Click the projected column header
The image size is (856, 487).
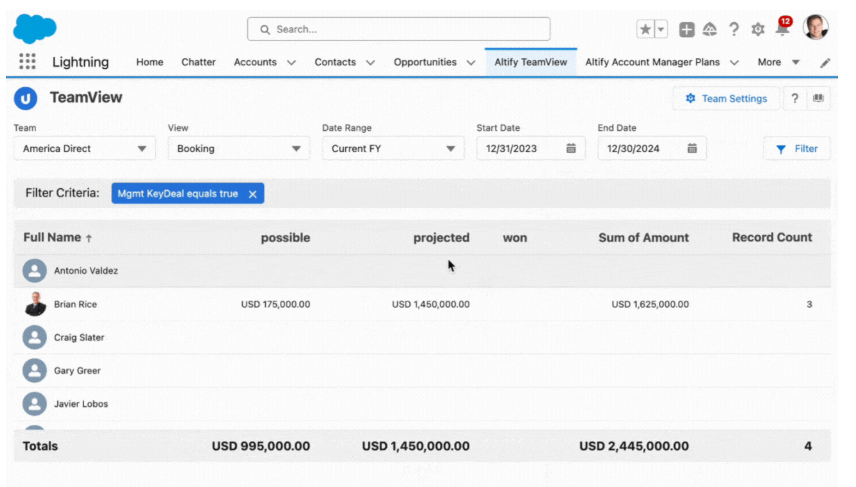(x=441, y=237)
